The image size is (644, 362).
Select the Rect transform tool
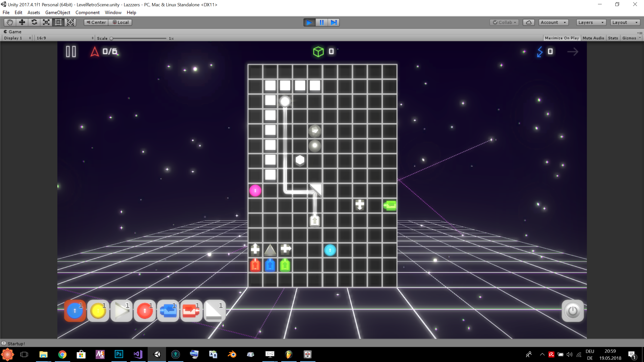pos(58,22)
